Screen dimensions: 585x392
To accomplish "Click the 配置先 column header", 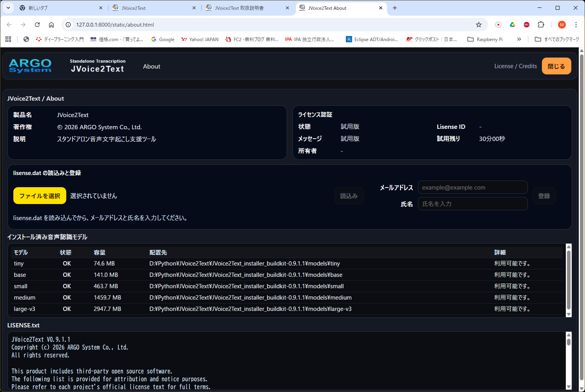I will pos(158,253).
